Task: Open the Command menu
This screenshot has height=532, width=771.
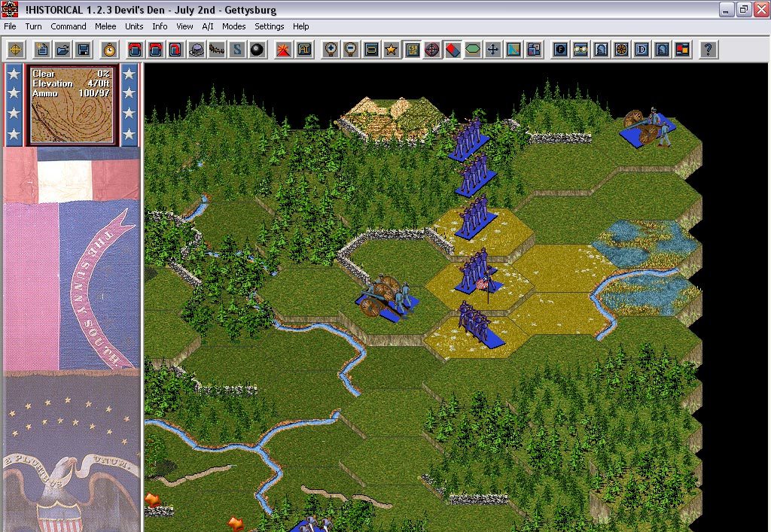Action: [x=69, y=26]
